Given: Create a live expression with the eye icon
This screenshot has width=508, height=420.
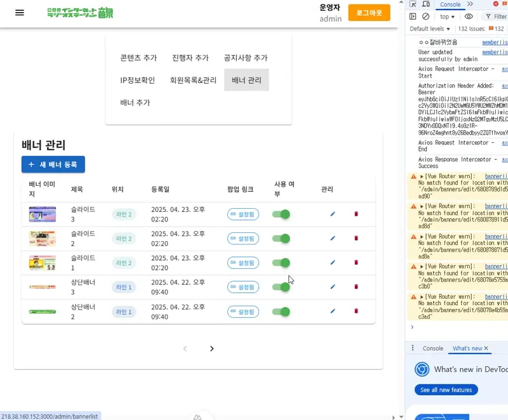Looking at the screenshot, I should [469, 16].
